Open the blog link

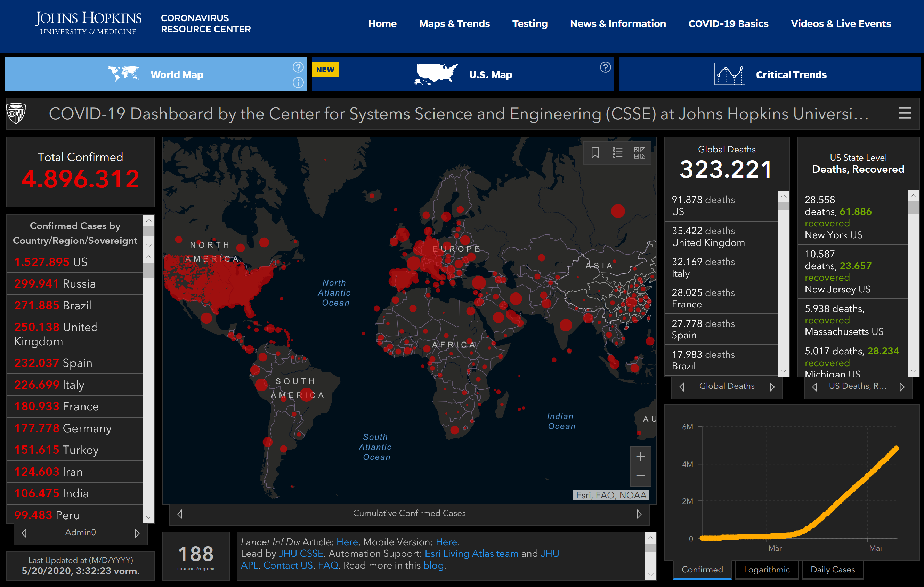coord(433,565)
